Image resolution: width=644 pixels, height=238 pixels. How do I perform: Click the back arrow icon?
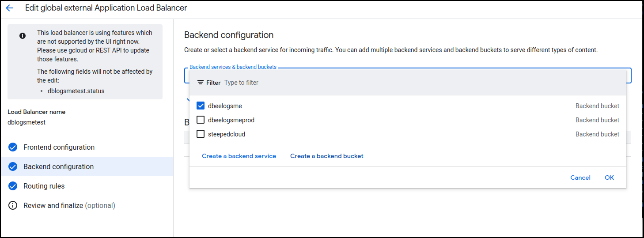click(x=9, y=8)
